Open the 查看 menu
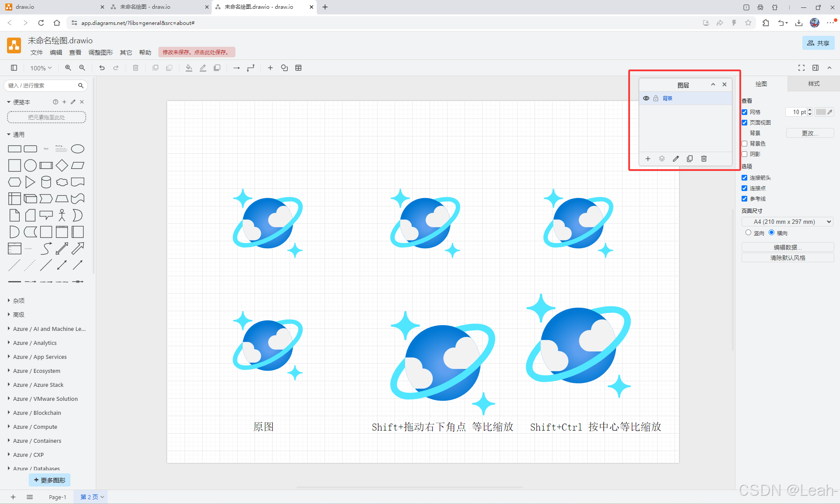 tap(75, 52)
